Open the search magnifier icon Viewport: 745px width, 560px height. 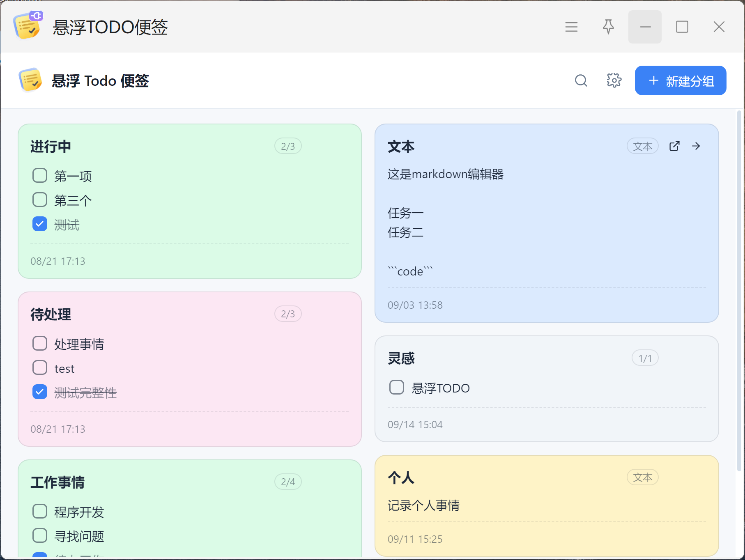point(581,80)
